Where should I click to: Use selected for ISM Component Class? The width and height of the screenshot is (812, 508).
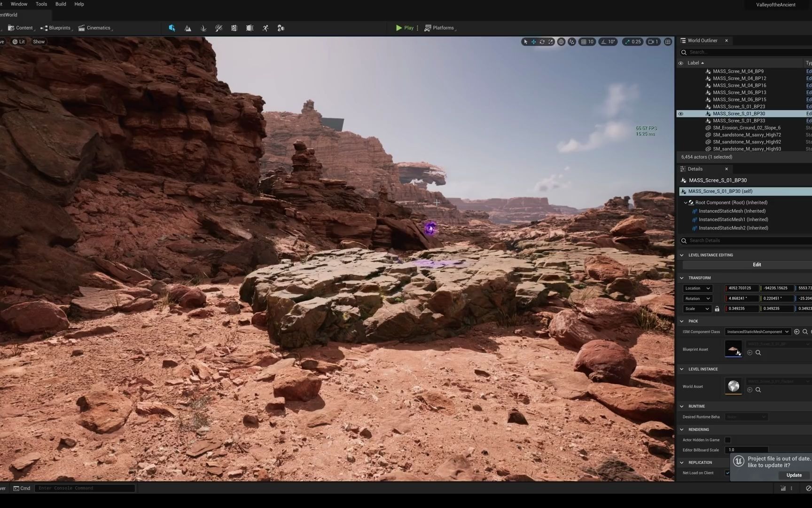tap(796, 332)
